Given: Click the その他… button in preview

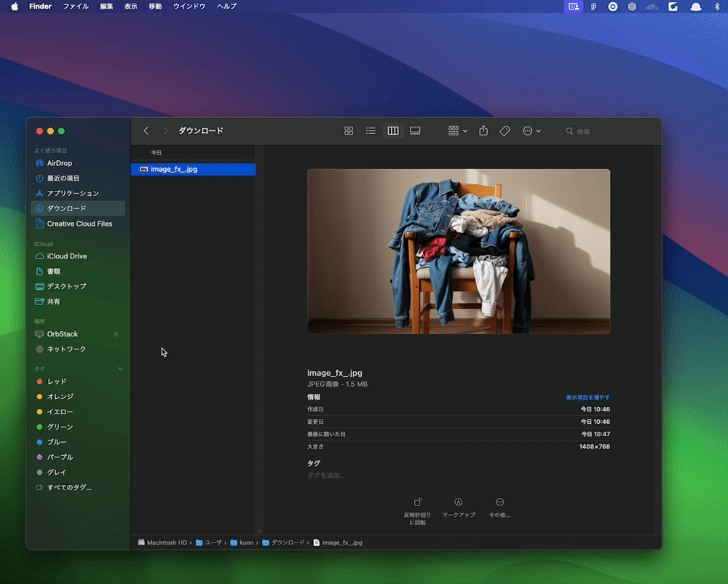Looking at the screenshot, I should (499, 508).
